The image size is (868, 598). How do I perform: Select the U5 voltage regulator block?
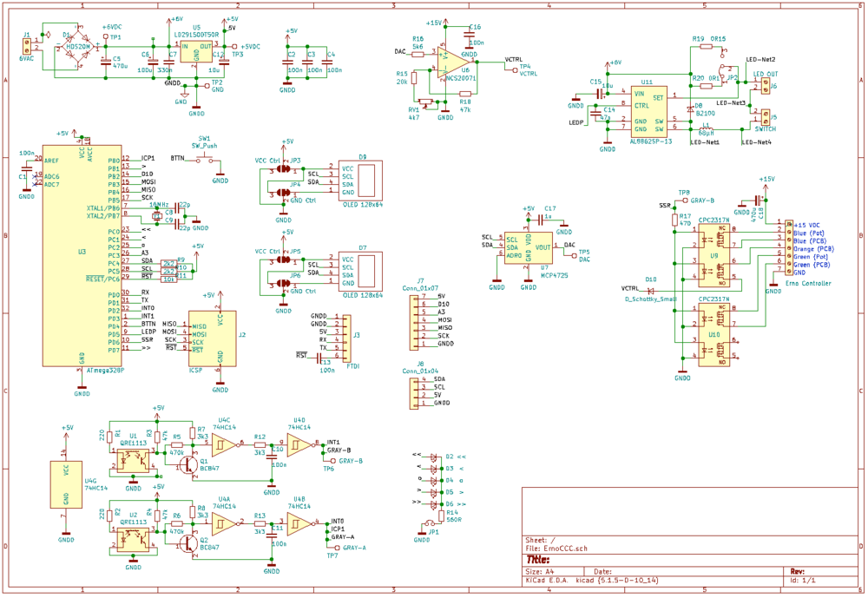pyautogui.click(x=196, y=50)
